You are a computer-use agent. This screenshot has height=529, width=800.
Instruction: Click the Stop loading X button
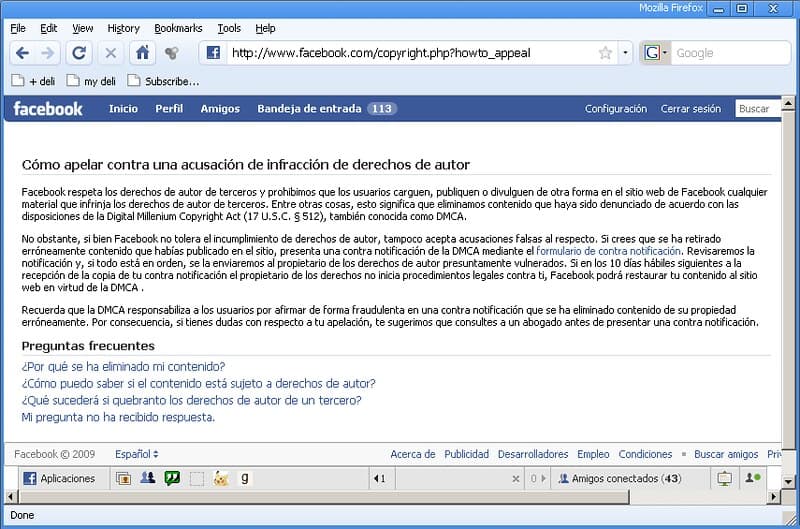point(111,53)
